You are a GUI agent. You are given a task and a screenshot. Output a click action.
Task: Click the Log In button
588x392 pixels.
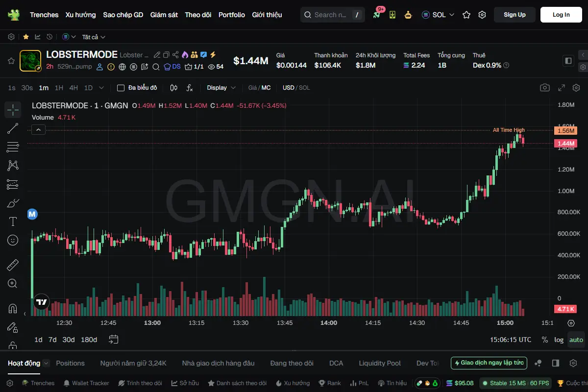[x=561, y=15]
